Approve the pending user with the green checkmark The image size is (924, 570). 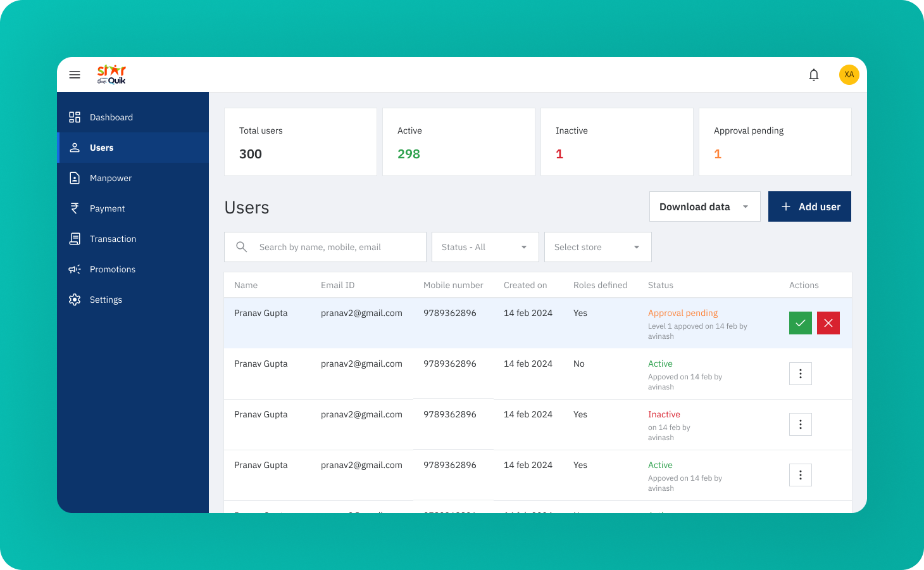click(x=801, y=323)
